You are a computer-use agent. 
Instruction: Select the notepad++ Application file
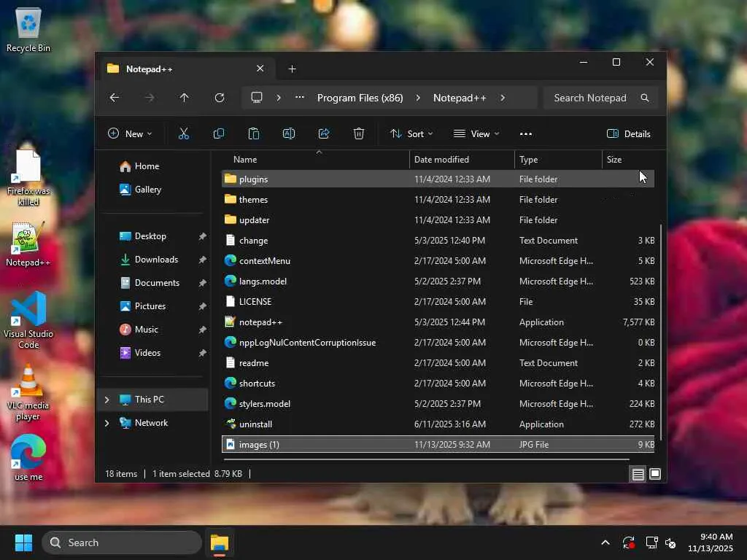(438, 322)
